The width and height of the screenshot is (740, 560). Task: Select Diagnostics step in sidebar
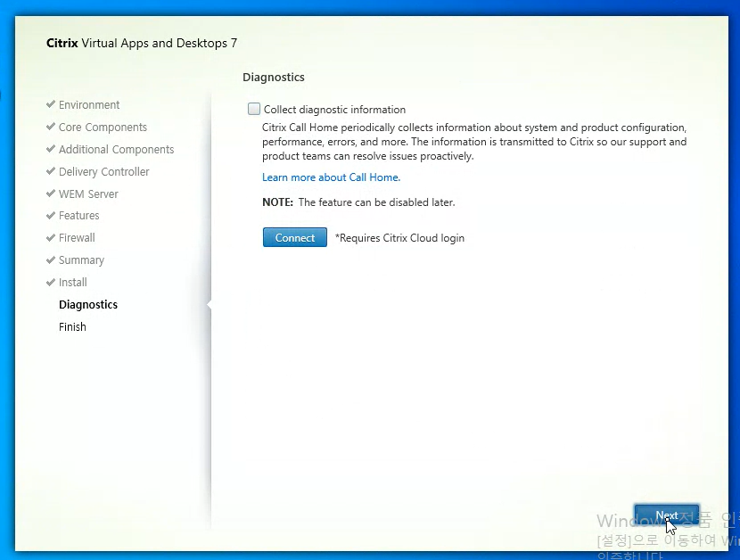click(x=88, y=305)
